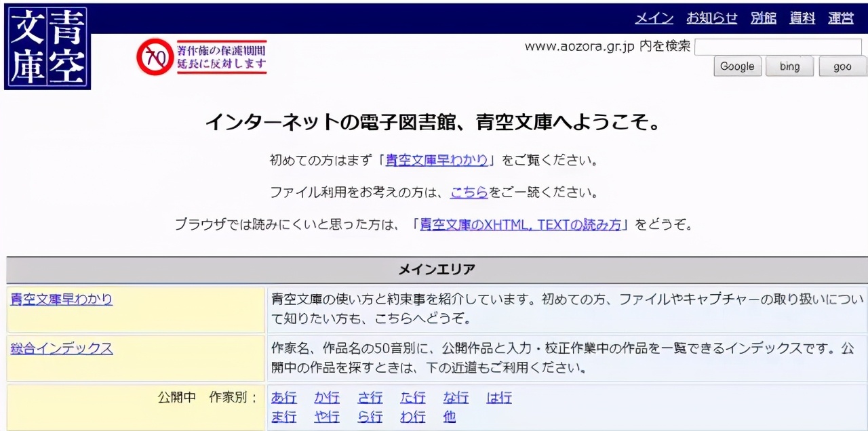Open the お知らせ navigation link
The image size is (868, 431).
point(711,18)
